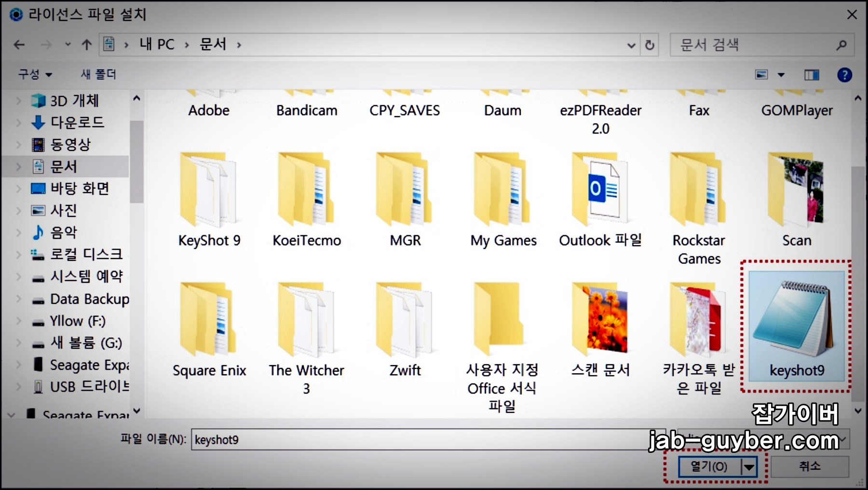Select the Outlook 파일 folder
The height and width of the screenshot is (490, 868).
point(600,200)
